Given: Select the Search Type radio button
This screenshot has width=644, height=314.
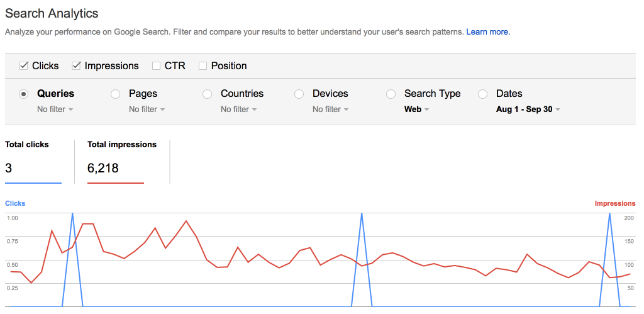Looking at the screenshot, I should [x=391, y=94].
